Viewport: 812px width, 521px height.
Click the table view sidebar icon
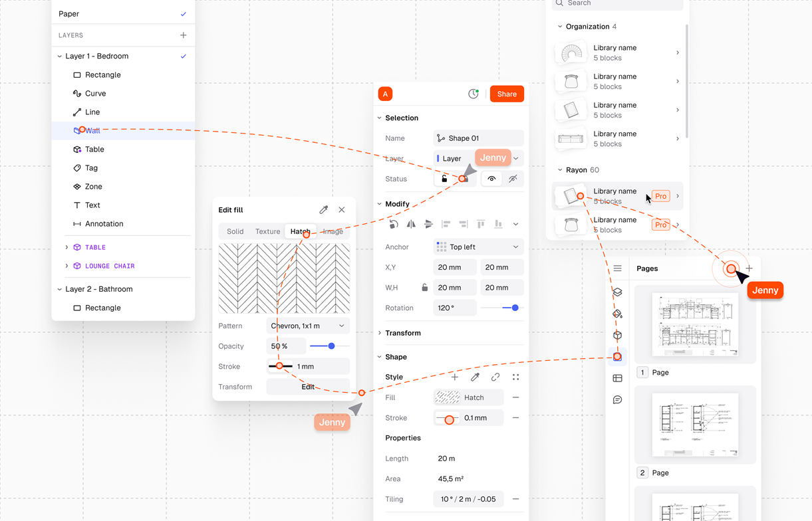(617, 378)
